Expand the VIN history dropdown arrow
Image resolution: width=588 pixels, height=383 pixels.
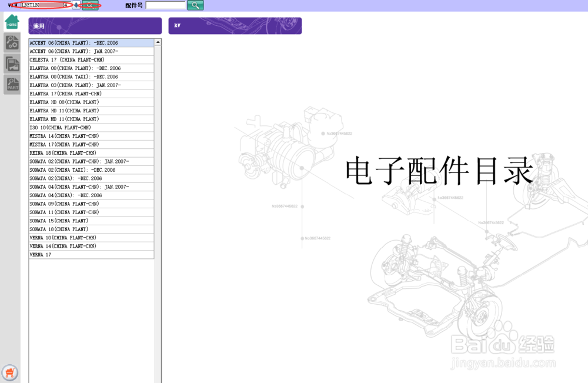(x=76, y=5)
